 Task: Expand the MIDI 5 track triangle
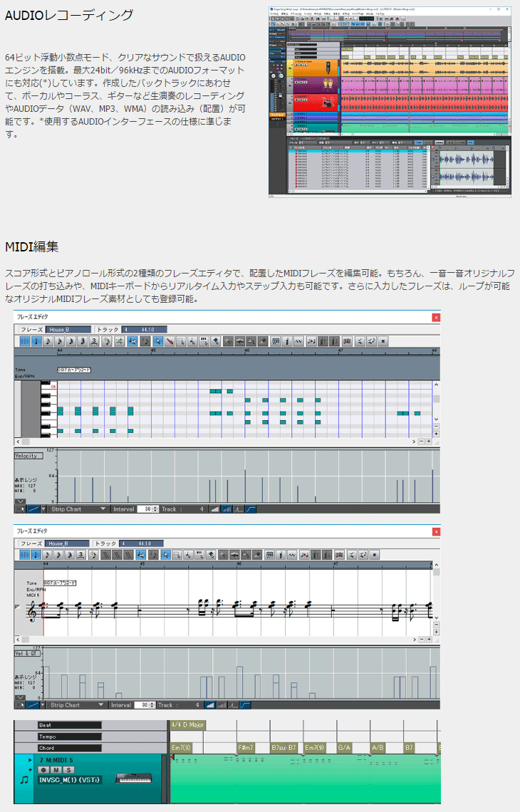coord(31,761)
